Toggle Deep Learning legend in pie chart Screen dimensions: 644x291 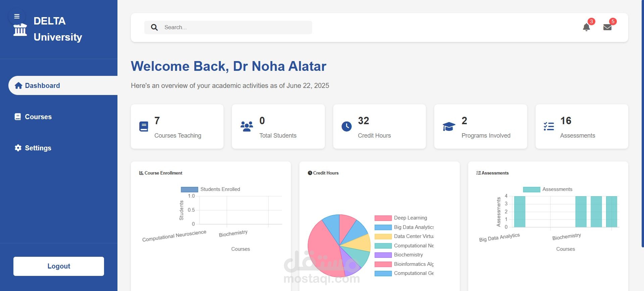[401, 218]
